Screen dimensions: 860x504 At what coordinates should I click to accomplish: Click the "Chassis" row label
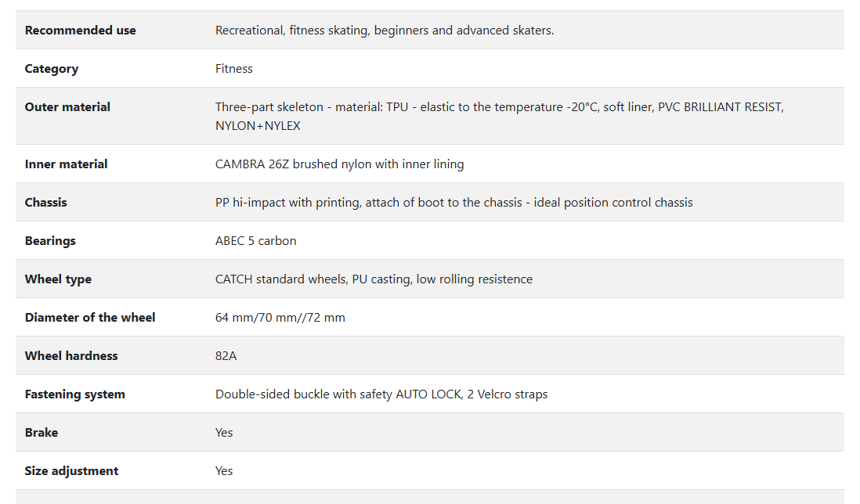point(45,203)
